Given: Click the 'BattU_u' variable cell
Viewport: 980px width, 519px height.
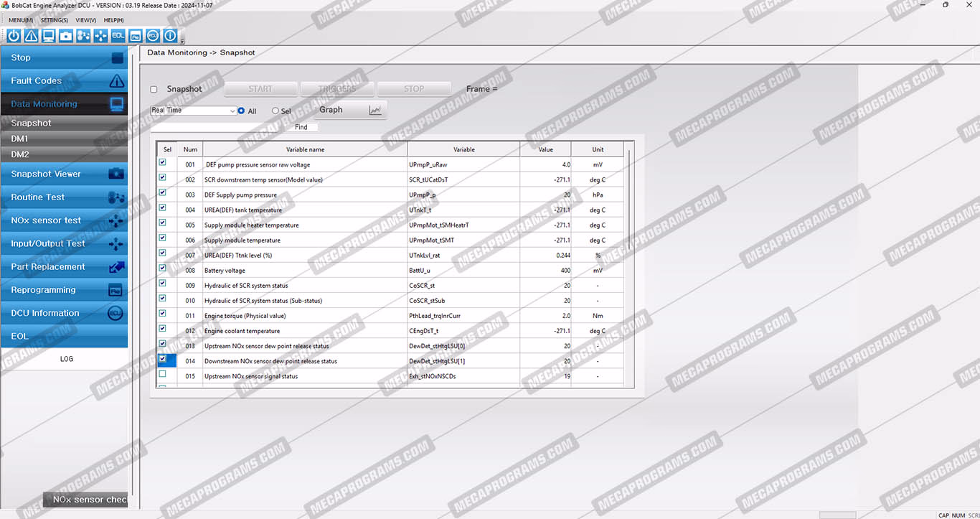Looking at the screenshot, I should coord(463,271).
